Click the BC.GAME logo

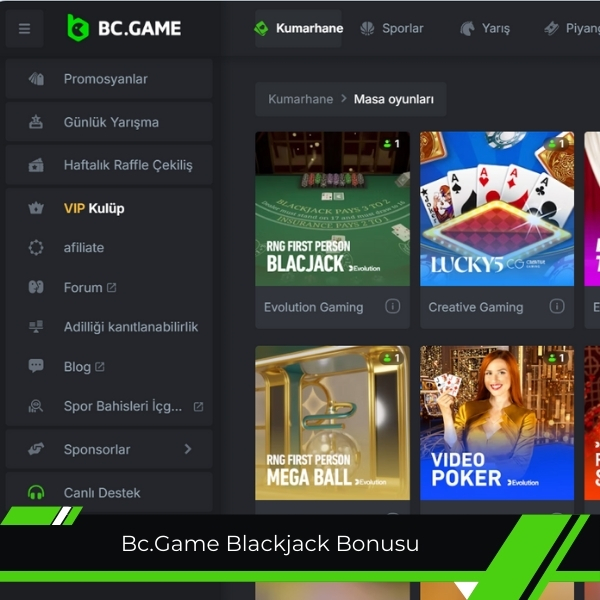click(124, 28)
